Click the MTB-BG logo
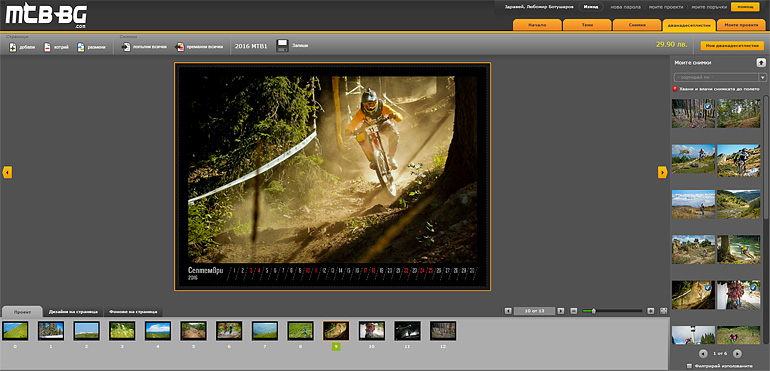Viewport: 770px width, 371px height. point(46,16)
